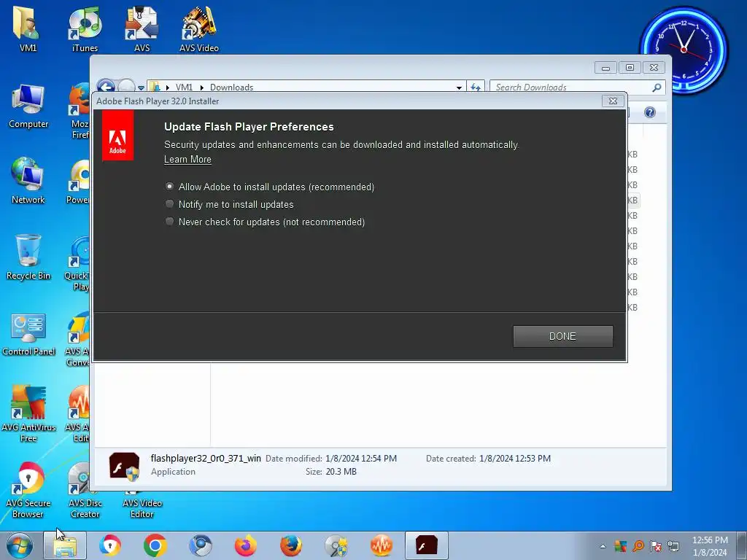747x560 pixels.
Task: Select Allow Adobe to install updates option
Action: pyautogui.click(x=169, y=187)
